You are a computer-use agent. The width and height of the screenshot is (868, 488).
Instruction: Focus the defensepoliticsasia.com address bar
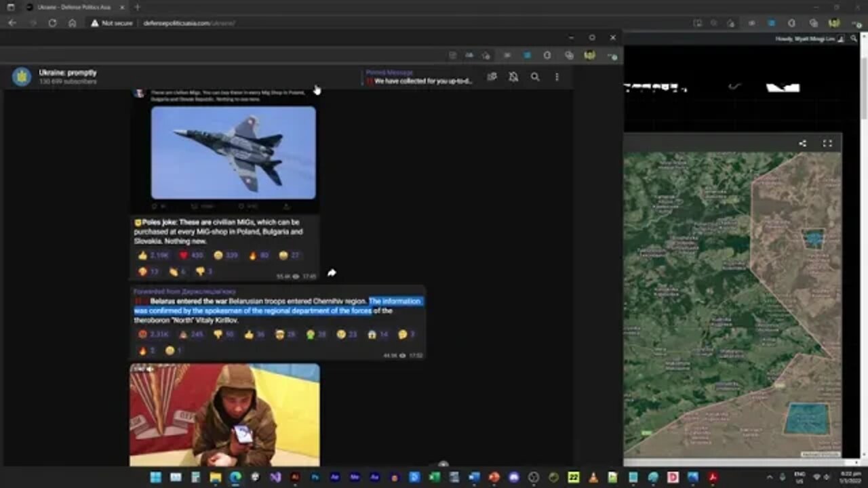point(189,23)
